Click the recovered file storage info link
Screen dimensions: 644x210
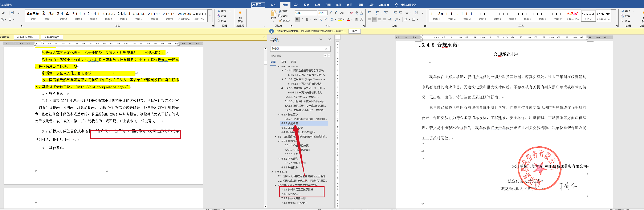[323, 31]
